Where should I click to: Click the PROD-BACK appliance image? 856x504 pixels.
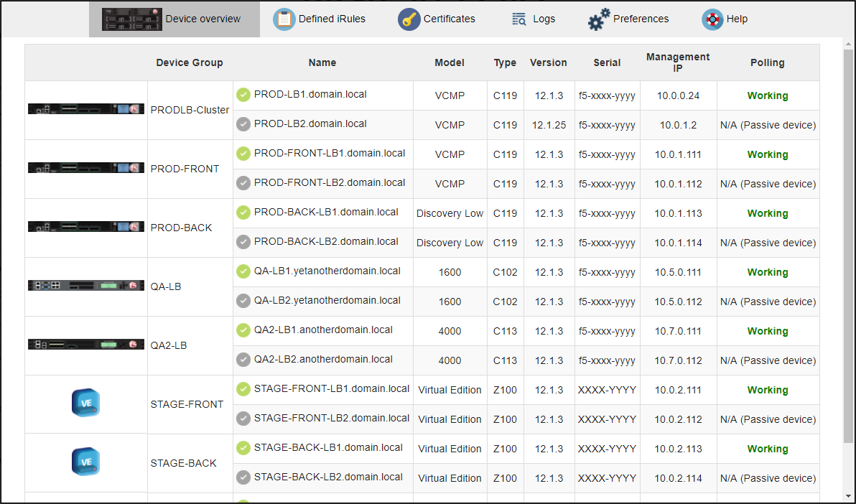pyautogui.click(x=86, y=227)
